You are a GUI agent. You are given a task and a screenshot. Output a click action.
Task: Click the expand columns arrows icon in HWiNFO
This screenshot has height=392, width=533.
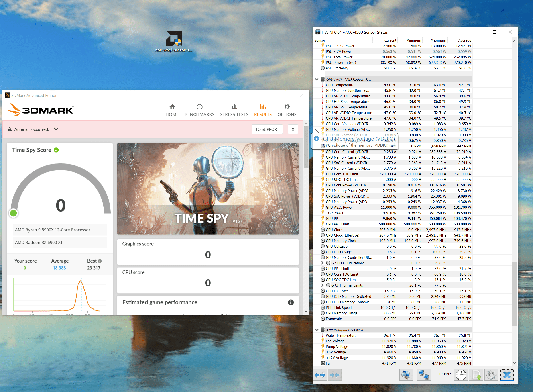(x=320, y=375)
